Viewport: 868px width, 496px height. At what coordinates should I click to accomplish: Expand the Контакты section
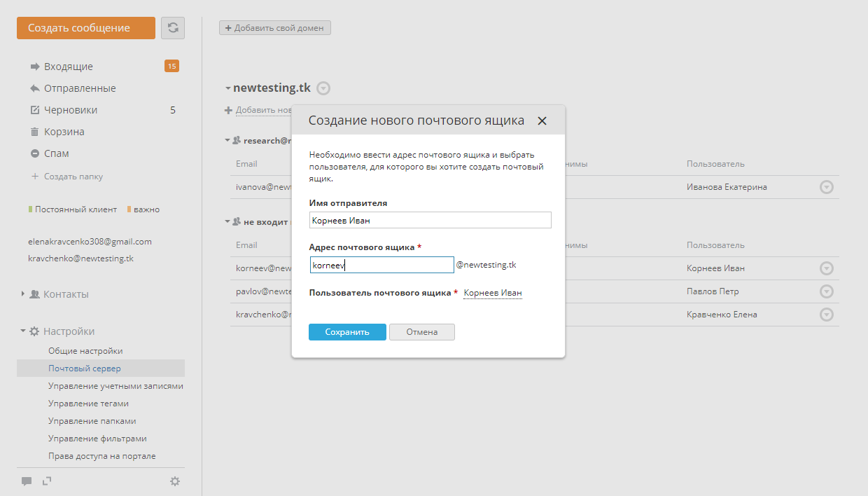coord(23,294)
